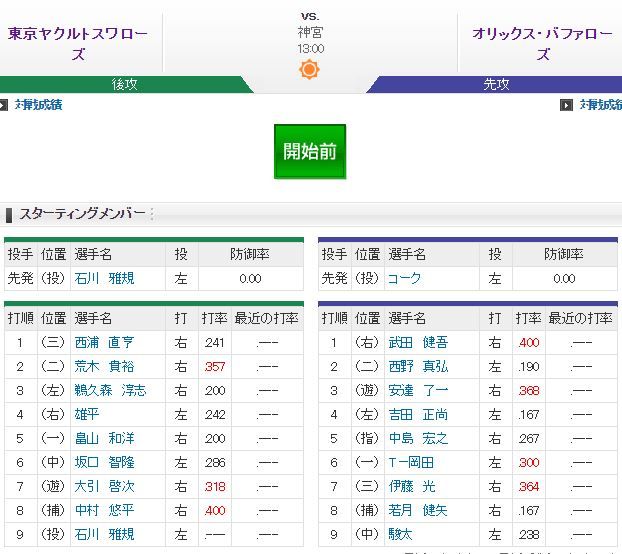
Task: Open batter 安達 了一 profile
Action: (x=418, y=391)
